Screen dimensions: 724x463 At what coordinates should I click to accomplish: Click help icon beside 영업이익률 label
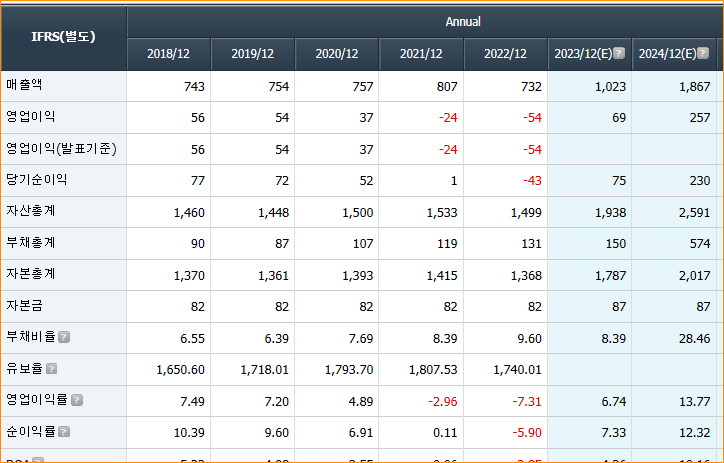click(x=77, y=400)
